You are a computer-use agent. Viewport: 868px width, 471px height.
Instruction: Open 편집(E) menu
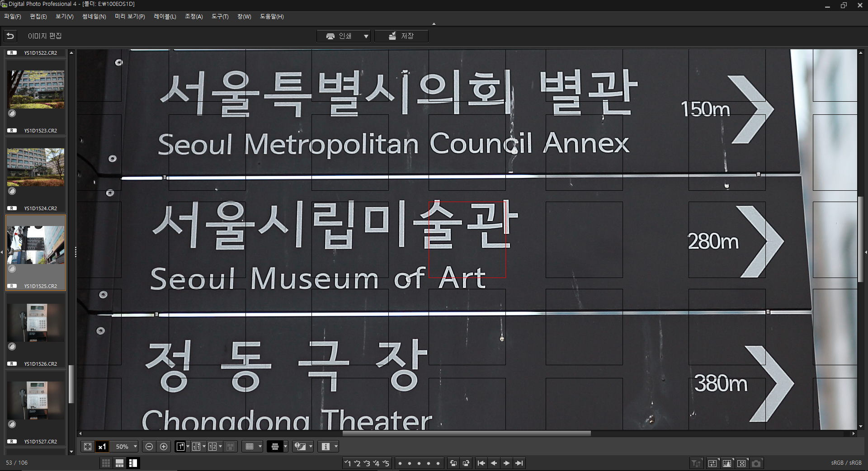pyautogui.click(x=38, y=17)
